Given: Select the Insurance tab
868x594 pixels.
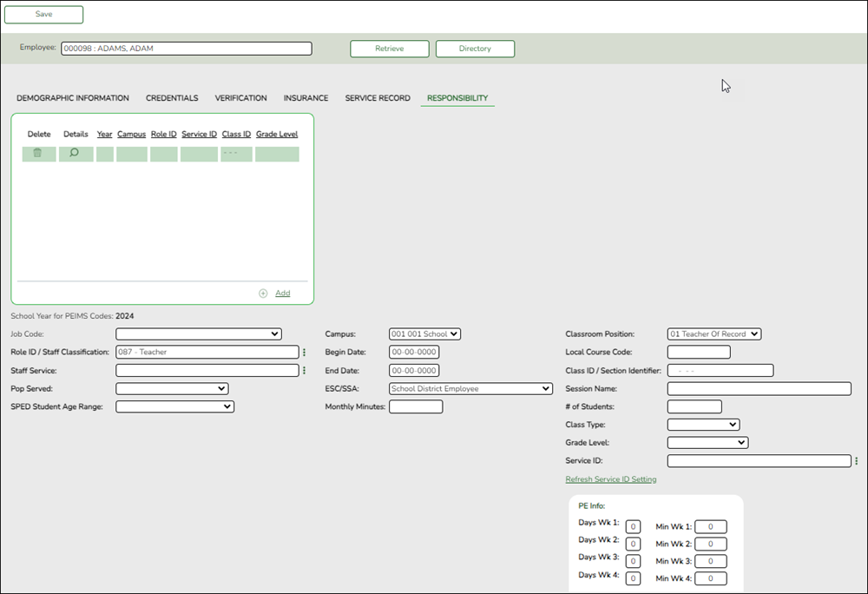Looking at the screenshot, I should 306,98.
